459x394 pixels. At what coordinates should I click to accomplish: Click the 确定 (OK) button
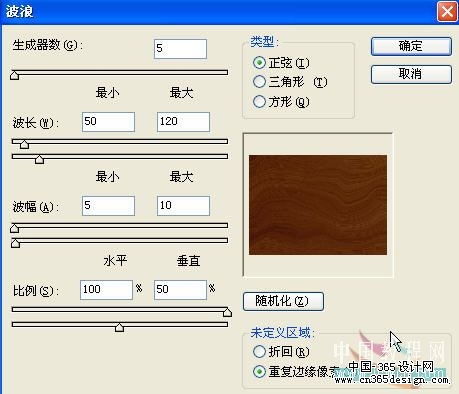411,46
